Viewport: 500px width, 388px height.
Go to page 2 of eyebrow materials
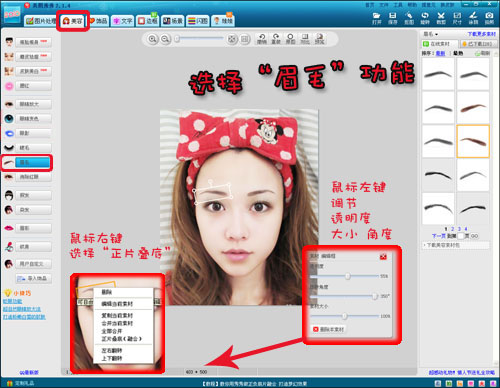point(452,229)
